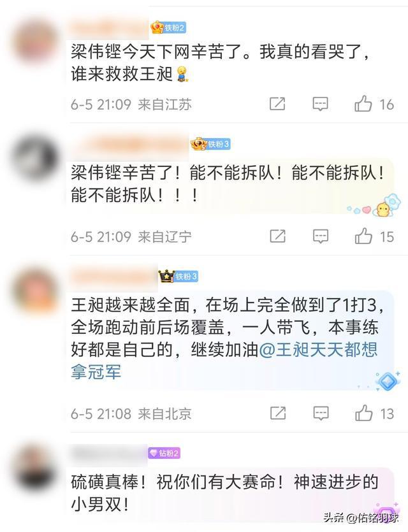Like the 北京 comment with 13 likes
The width and height of the screenshot is (408, 532).
pos(374,413)
